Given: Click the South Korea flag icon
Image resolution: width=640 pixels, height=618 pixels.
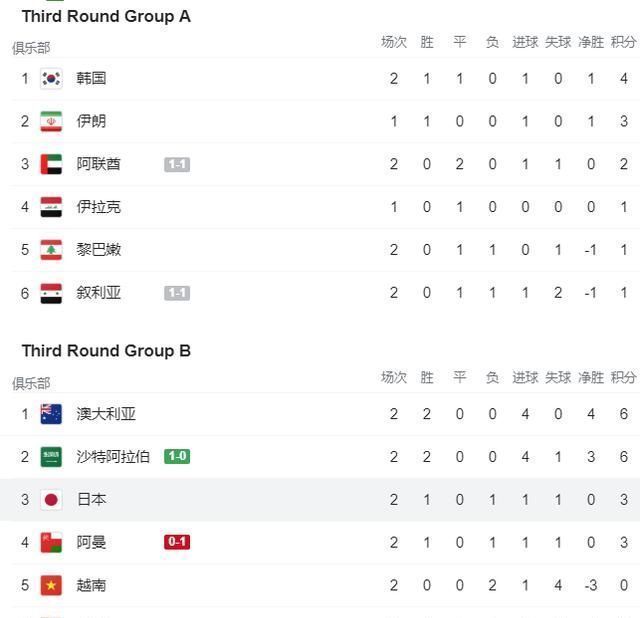Looking at the screenshot, I should (x=51, y=78).
